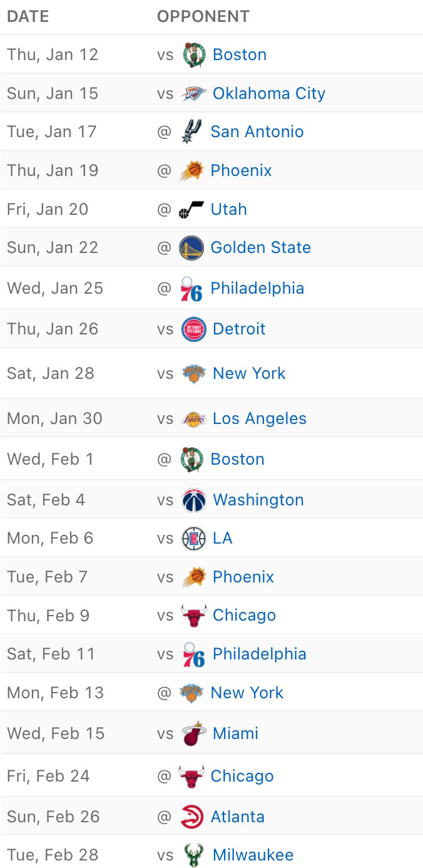Click the Miami Heat logo
The height and width of the screenshot is (868, 423).
coord(193,733)
